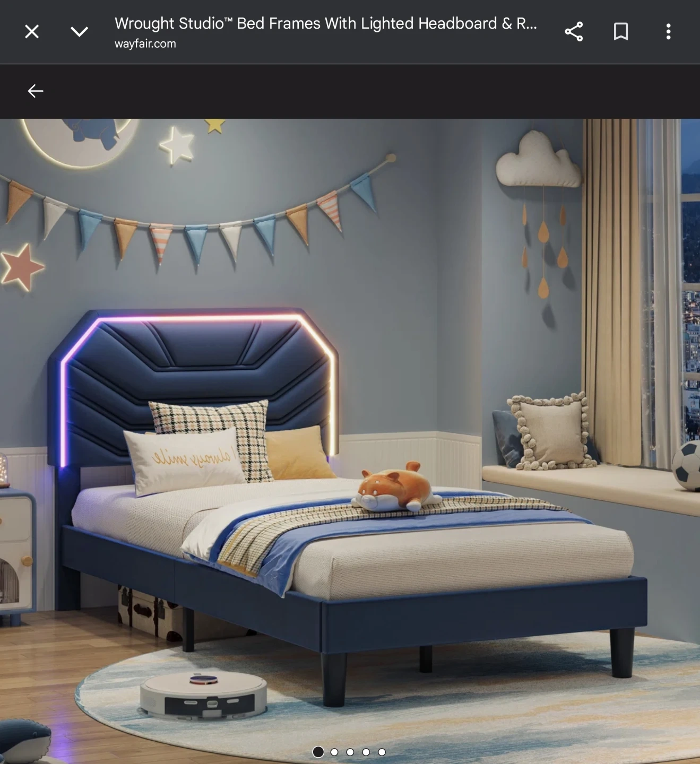Screen dimensions: 700x764
Task: Tap the cloud wall decoration
Action: 538,162
